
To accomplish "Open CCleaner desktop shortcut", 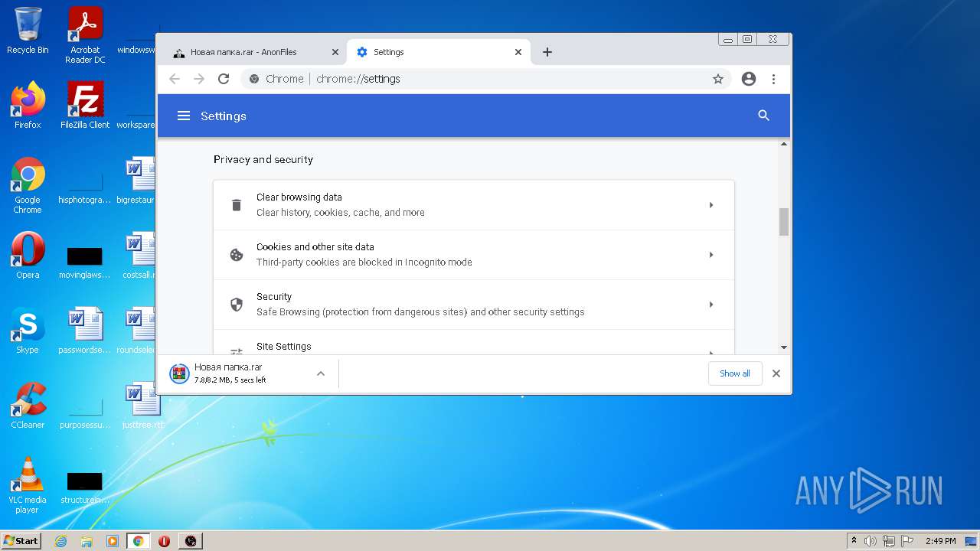I will click(28, 406).
